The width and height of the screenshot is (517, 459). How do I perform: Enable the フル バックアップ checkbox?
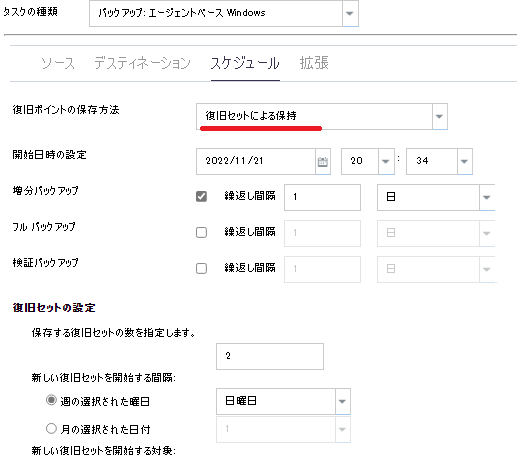pos(201,232)
